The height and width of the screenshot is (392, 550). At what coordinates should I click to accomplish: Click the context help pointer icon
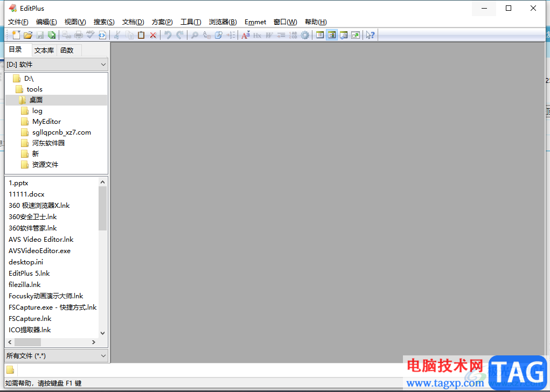click(x=371, y=34)
